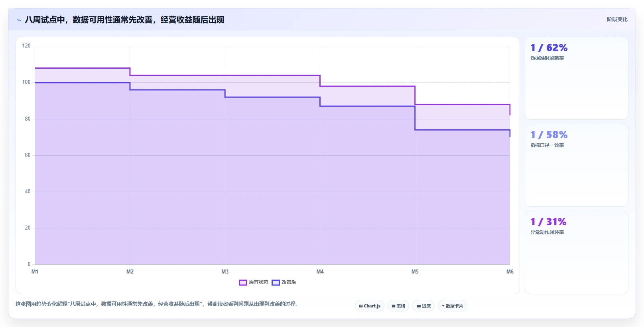Select the 进度 tag
The height and width of the screenshot is (327, 644).
point(423,306)
